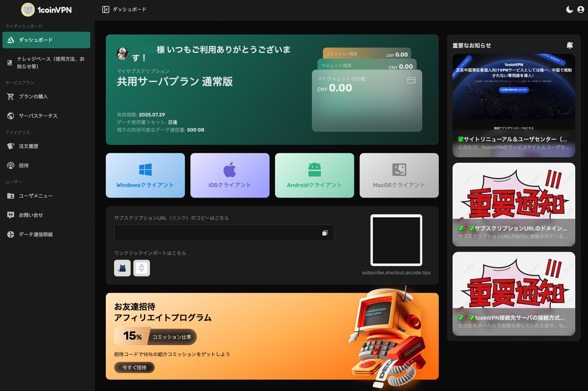Open プランの購入 in the sidebar
This screenshot has width=588, height=391.
click(46, 97)
